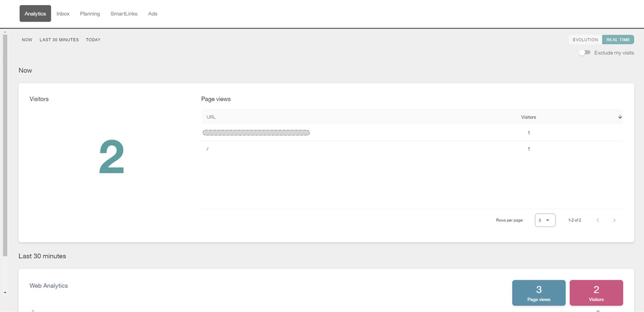The width and height of the screenshot is (644, 312).
Task: Go to previous page arrow
Action: coord(598,220)
